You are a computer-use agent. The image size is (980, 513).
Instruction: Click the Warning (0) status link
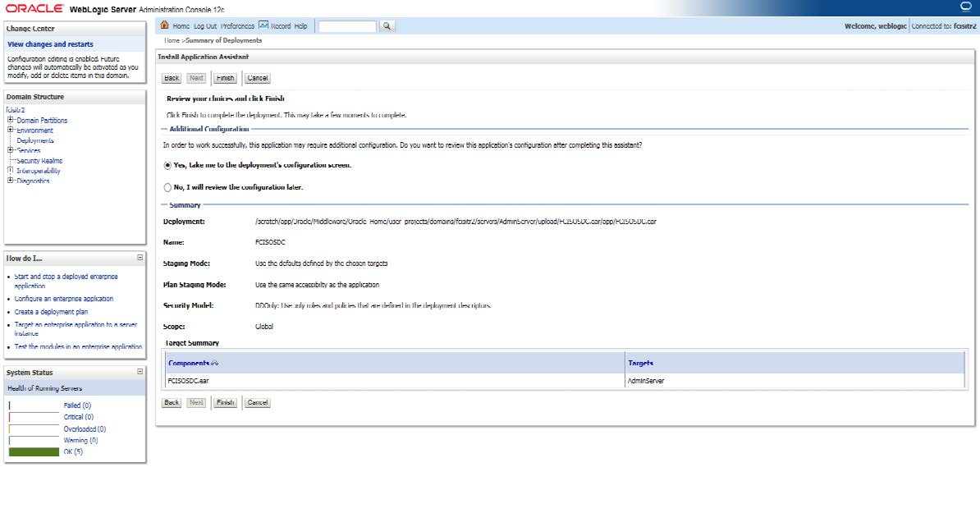[80, 441]
